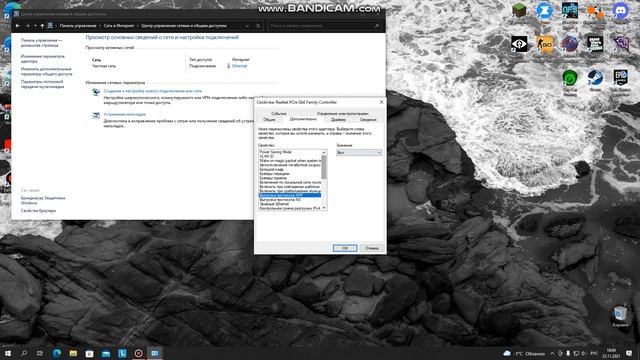Confirm adapter properties with OK
This screenshot has width=640, height=360.
coord(345,248)
